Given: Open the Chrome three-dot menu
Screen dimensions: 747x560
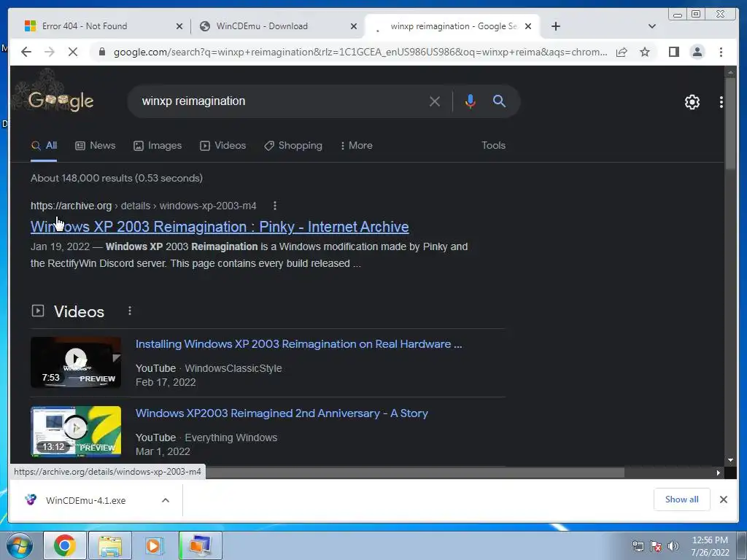Looking at the screenshot, I should (x=721, y=52).
